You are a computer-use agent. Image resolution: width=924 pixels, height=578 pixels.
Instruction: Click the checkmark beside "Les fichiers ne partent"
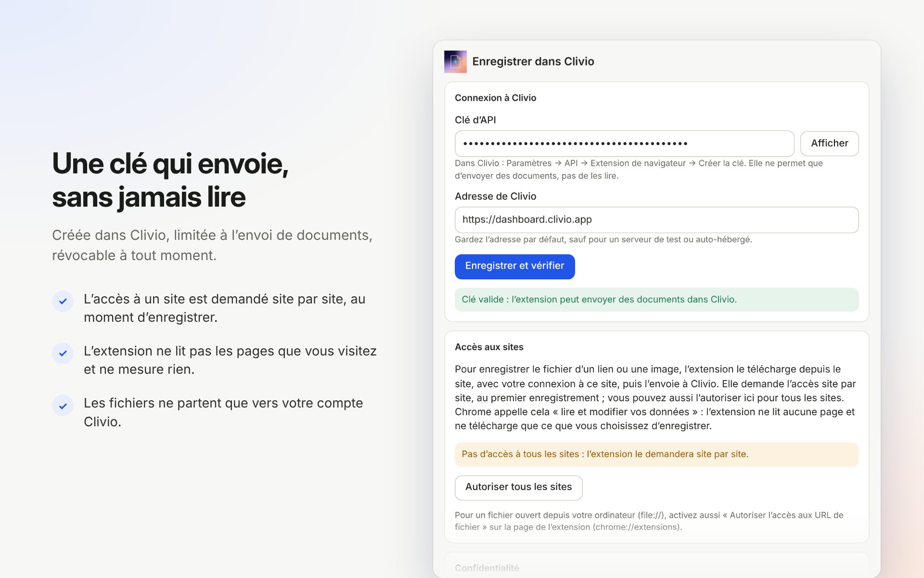tap(63, 406)
